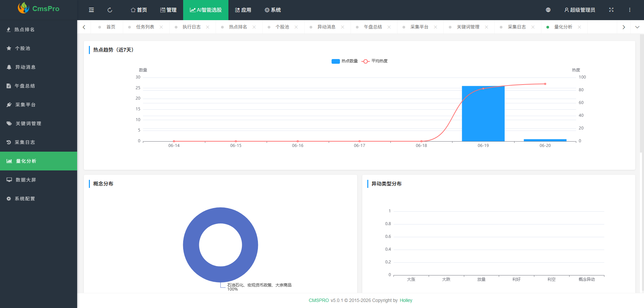Click the refresh page icon
Screen dimensions: 644x308
(x=110, y=10)
